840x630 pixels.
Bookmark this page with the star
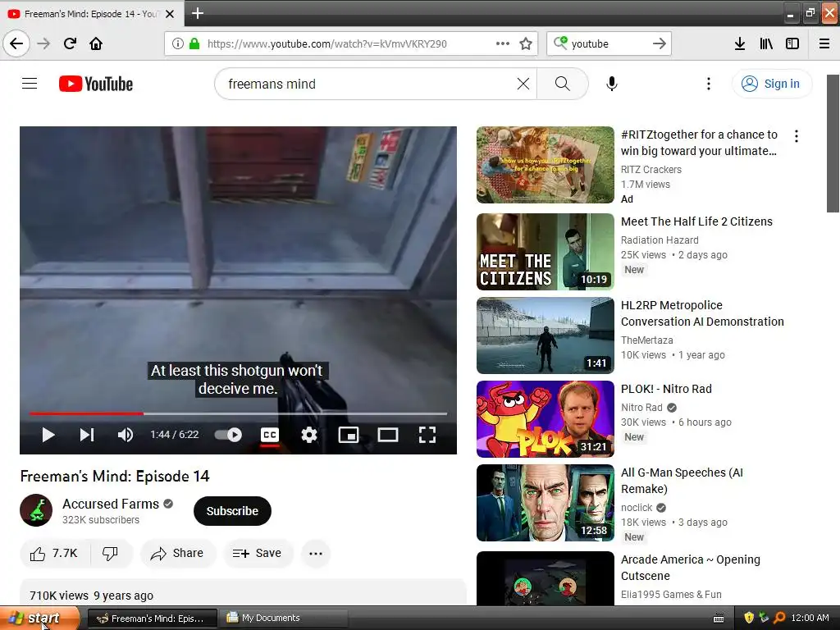(x=526, y=43)
